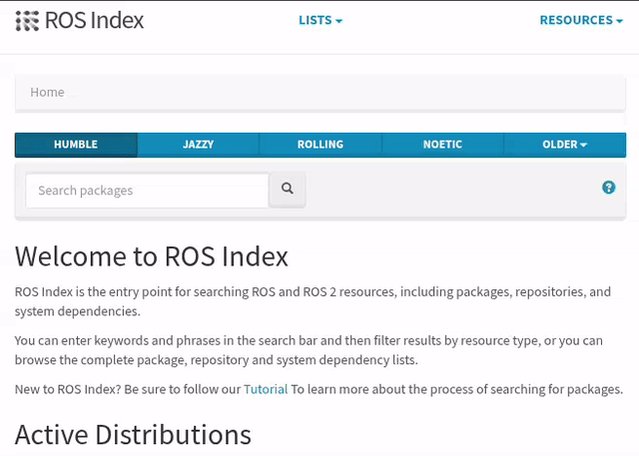
Task: Expand the OLDER distributions dropdown
Action: [x=565, y=145]
